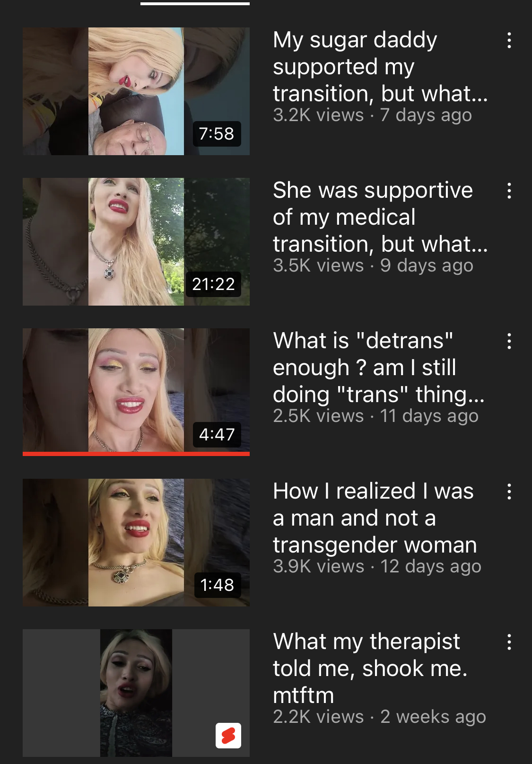Click title 'What my therapist told me, shook me'

370,668
